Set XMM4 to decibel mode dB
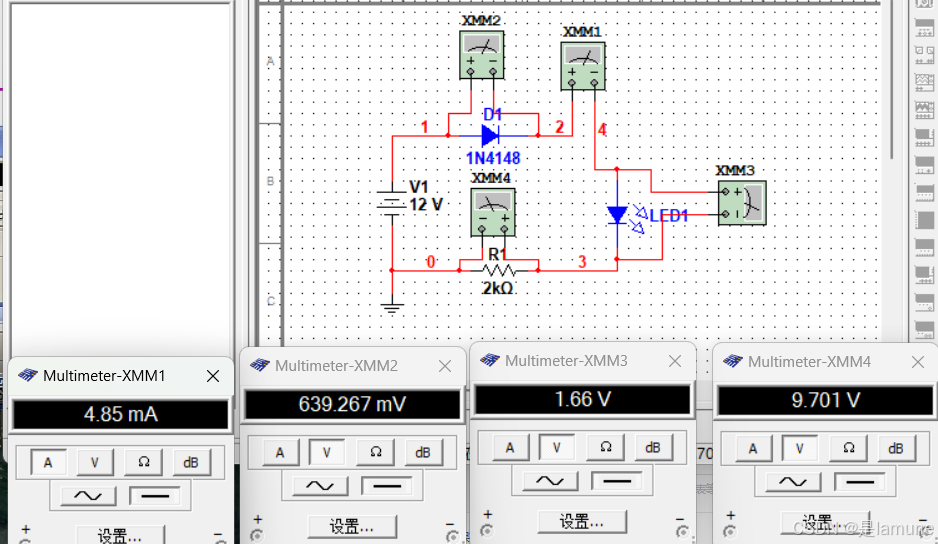 [896, 449]
